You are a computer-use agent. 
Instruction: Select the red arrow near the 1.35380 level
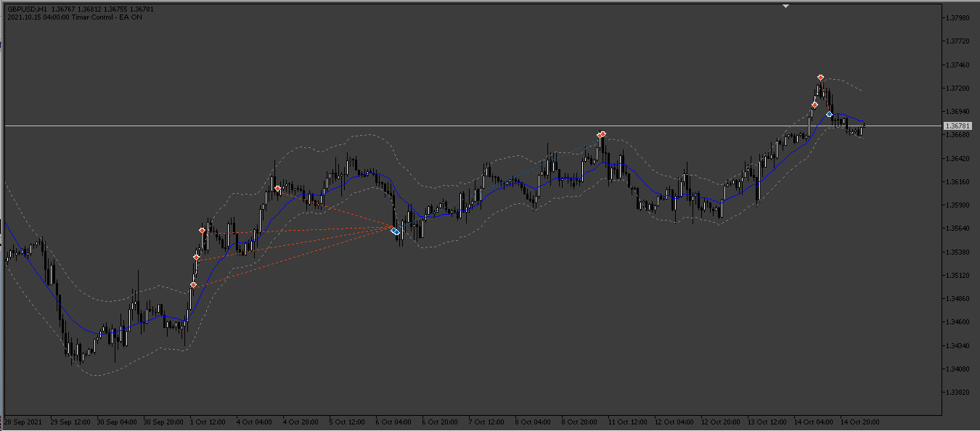(197, 258)
